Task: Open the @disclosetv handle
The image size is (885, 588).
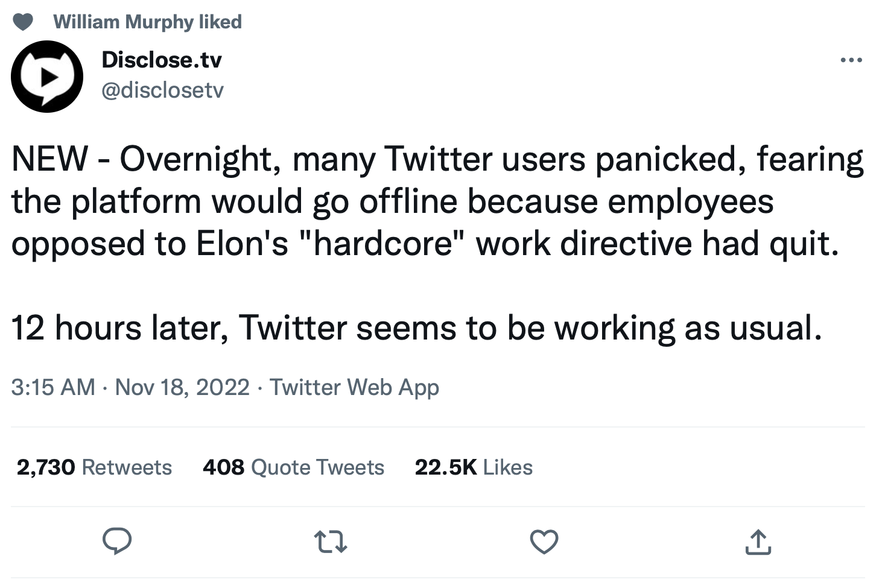Action: click(x=163, y=90)
